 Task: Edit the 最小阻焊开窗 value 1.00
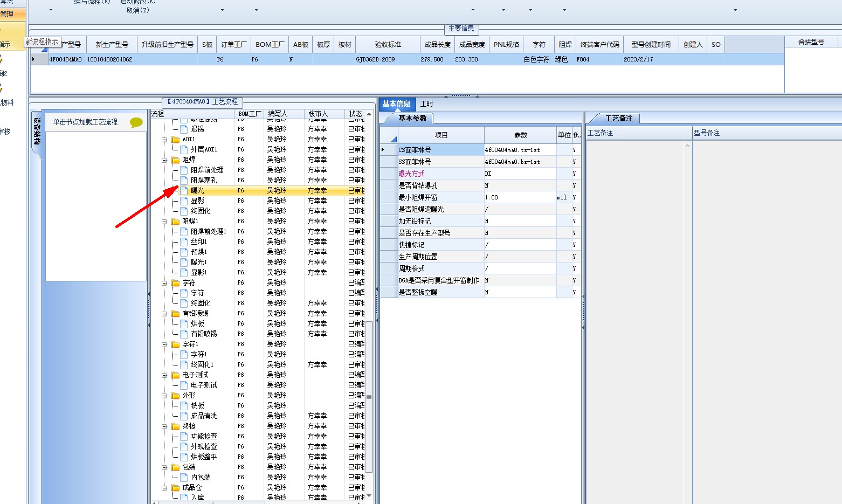[520, 197]
